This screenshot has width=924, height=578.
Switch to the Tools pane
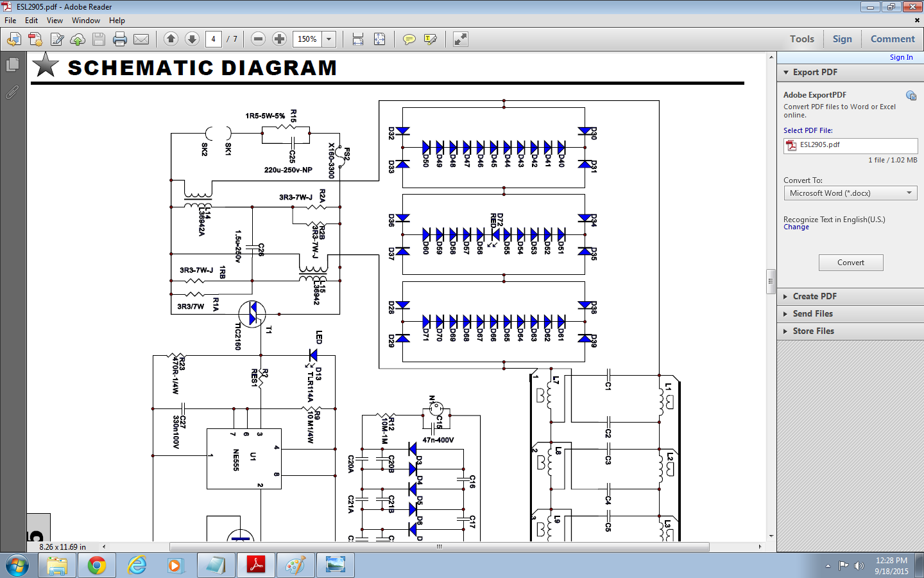[x=802, y=39]
